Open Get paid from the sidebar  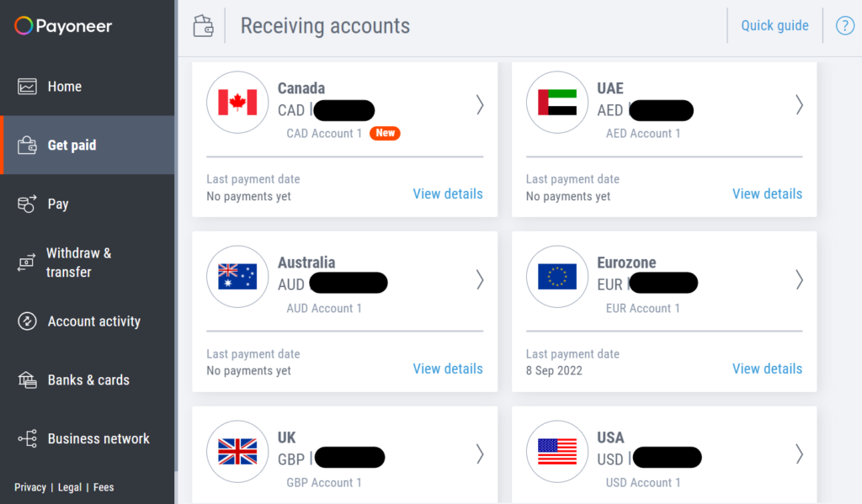(x=27, y=145)
